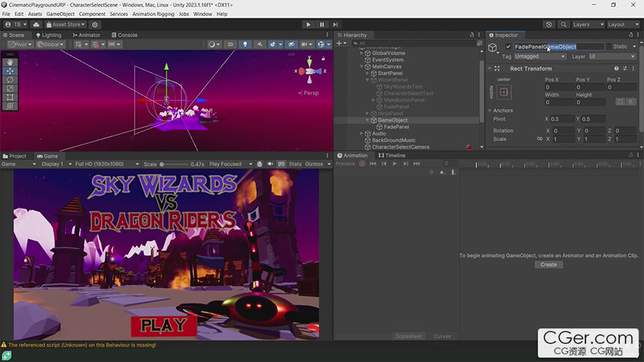Expand the Anchors foldout
Screen dimensions: 644x362
(490, 110)
